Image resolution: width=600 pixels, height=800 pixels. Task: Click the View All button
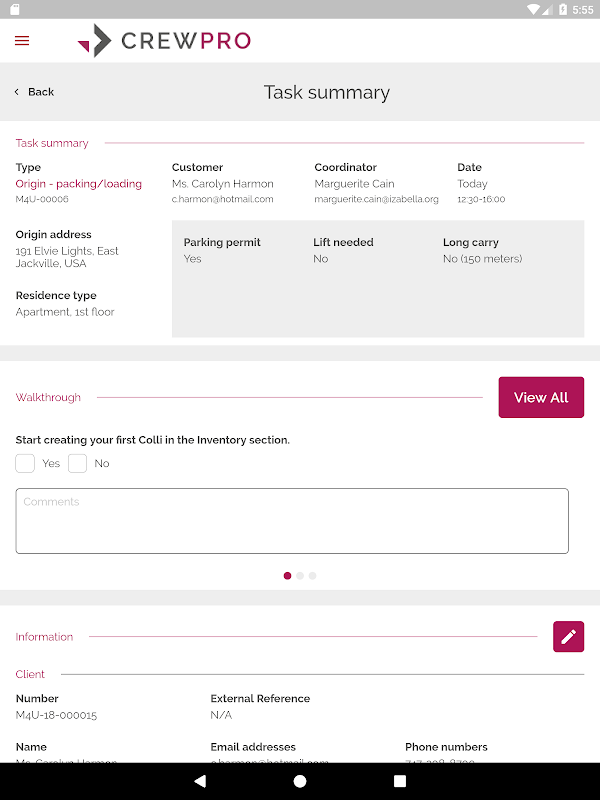pos(541,397)
